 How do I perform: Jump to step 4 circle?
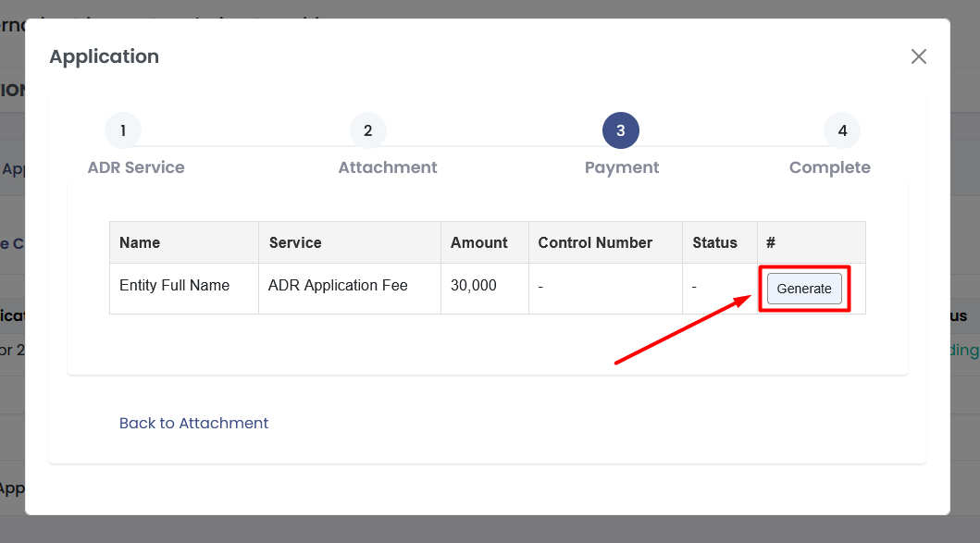[x=841, y=130]
